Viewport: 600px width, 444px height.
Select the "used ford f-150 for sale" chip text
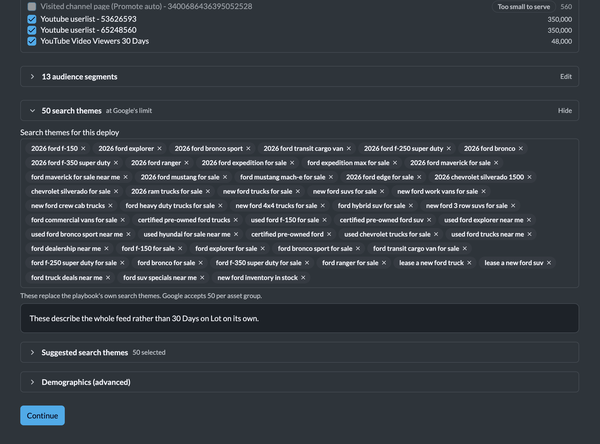click(x=285, y=220)
